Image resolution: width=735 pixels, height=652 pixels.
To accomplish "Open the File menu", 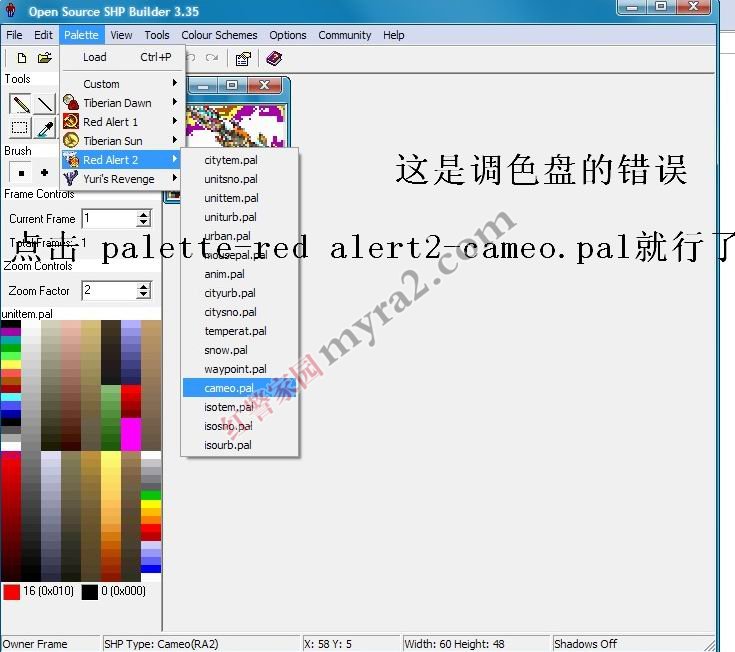I will tap(14, 35).
